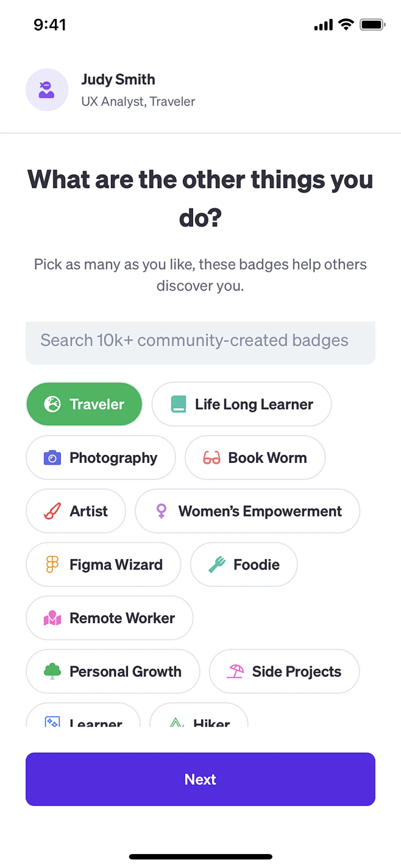This screenshot has width=401, height=868.
Task: Select the Book Worm badge text
Action: click(x=267, y=457)
